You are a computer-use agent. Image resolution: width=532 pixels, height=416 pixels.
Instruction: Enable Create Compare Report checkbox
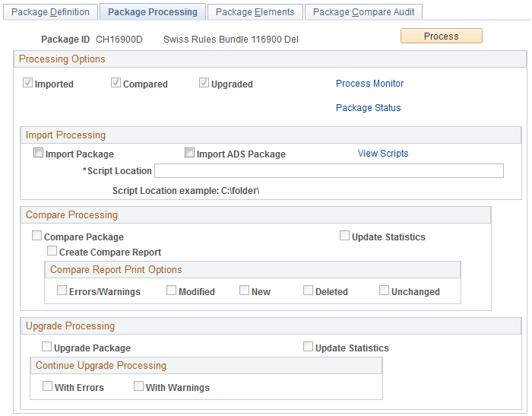[x=52, y=251]
